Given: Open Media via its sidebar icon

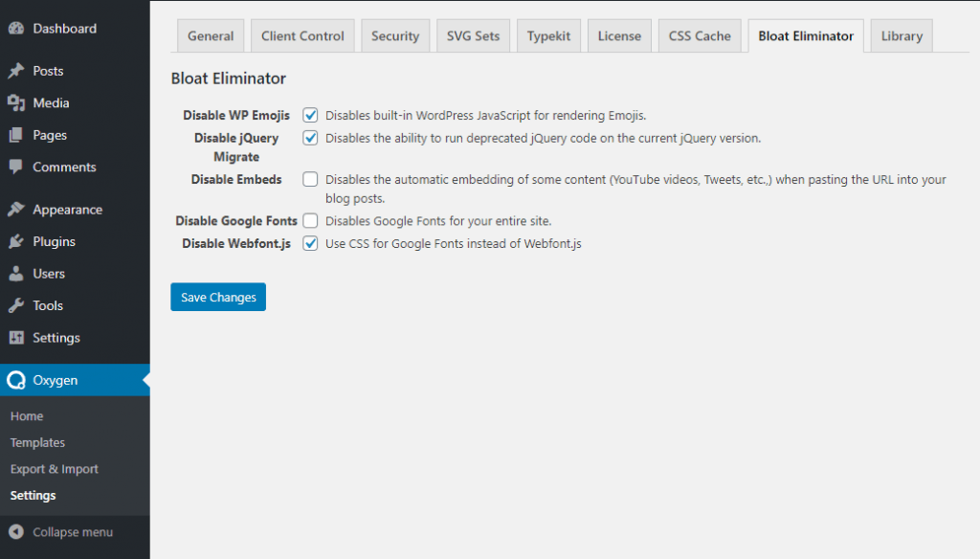Looking at the screenshot, I should [16, 103].
